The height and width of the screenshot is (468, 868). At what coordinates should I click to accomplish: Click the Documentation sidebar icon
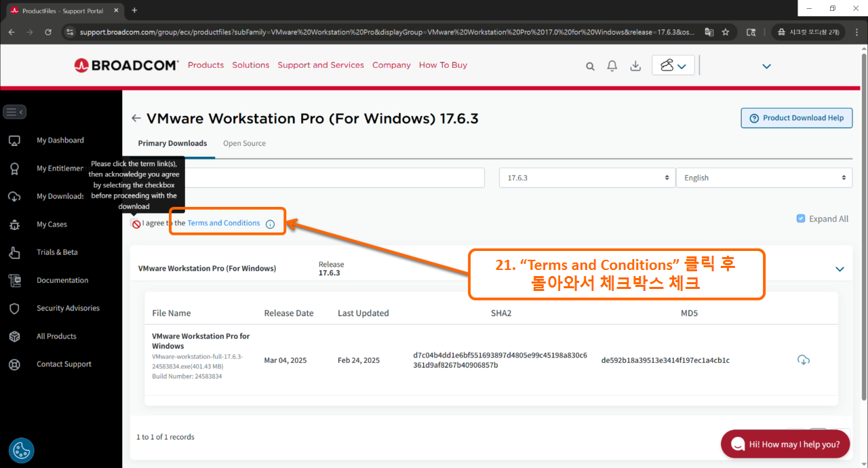(x=14, y=280)
